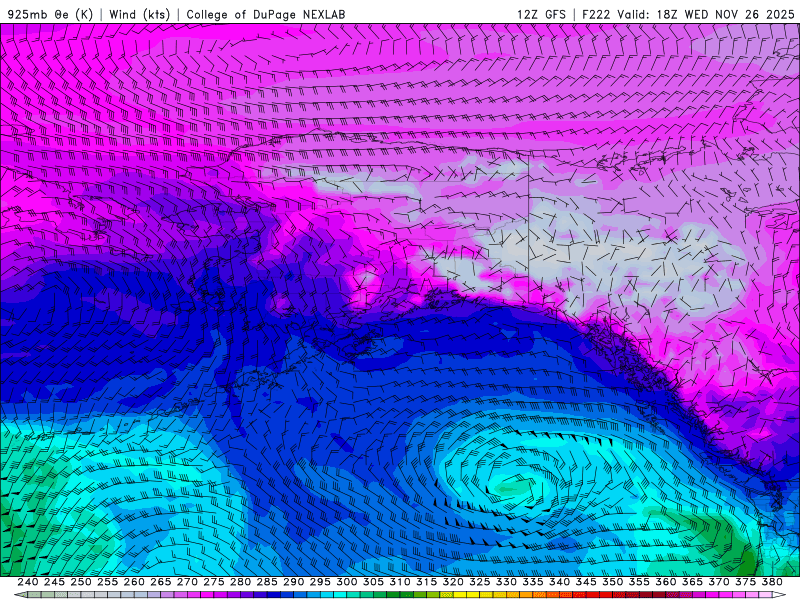Click the right arrow end of the color bar

(x=779, y=595)
